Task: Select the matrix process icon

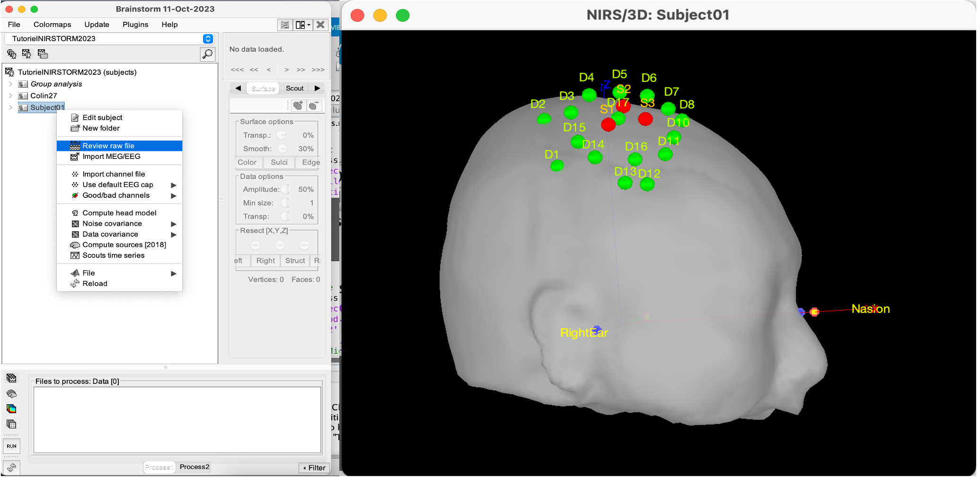Action: point(12,424)
